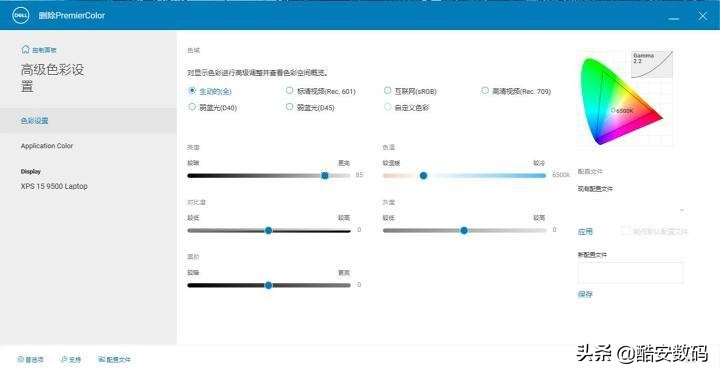Open preferences gear at bottom bar
Image resolution: width=720 pixels, height=374 pixels.
pos(30,359)
